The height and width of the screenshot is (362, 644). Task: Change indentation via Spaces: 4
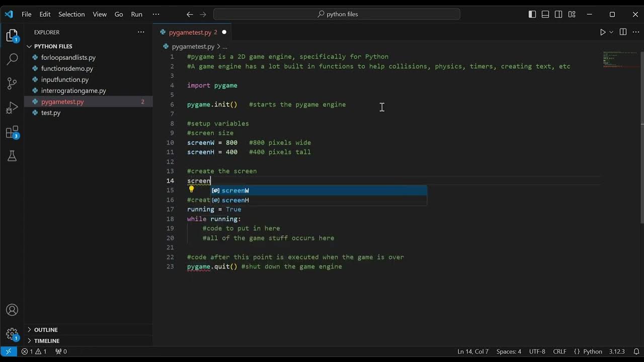[x=509, y=351]
